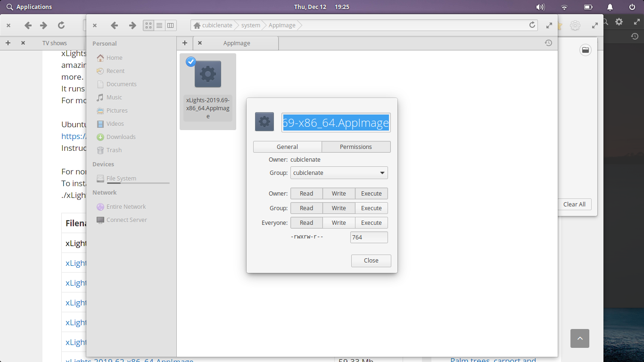Screen dimensions: 644x362
Task: Reload the AppImage folder view
Action: coord(532,25)
